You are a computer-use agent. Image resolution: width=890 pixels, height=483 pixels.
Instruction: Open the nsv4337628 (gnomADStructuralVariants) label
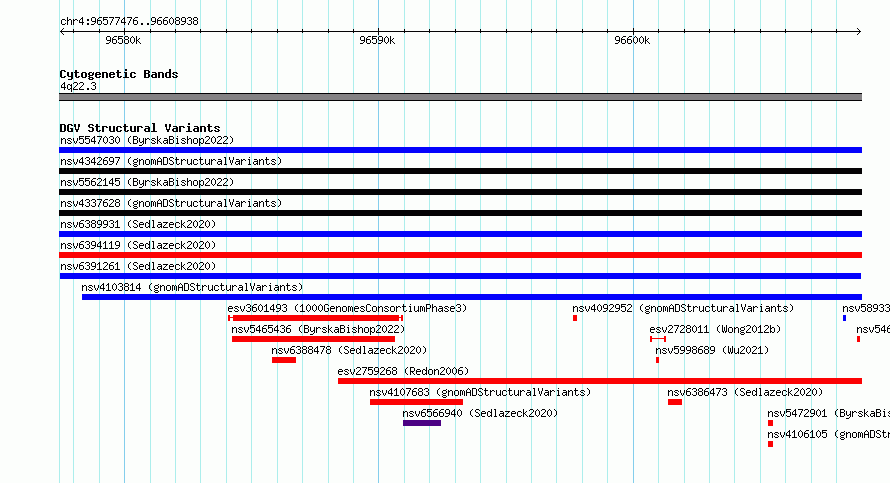click(x=171, y=203)
